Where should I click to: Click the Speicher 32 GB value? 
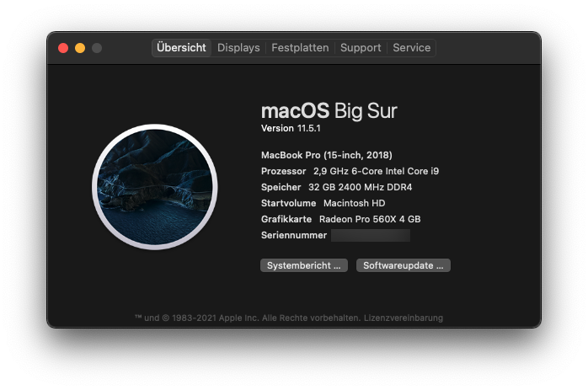(360, 187)
